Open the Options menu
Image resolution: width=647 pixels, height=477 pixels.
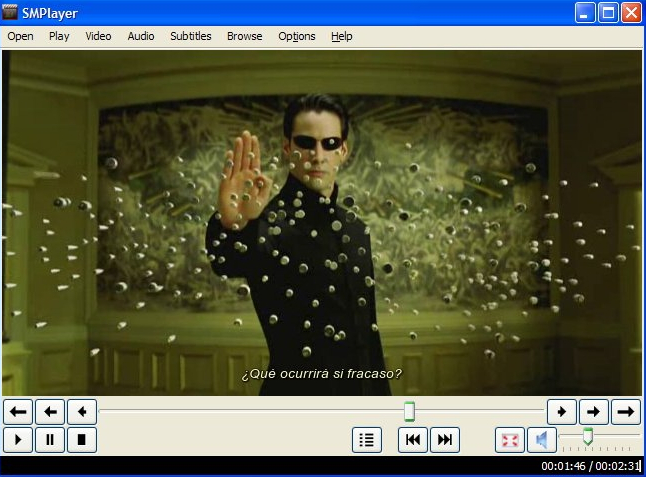coord(297,36)
